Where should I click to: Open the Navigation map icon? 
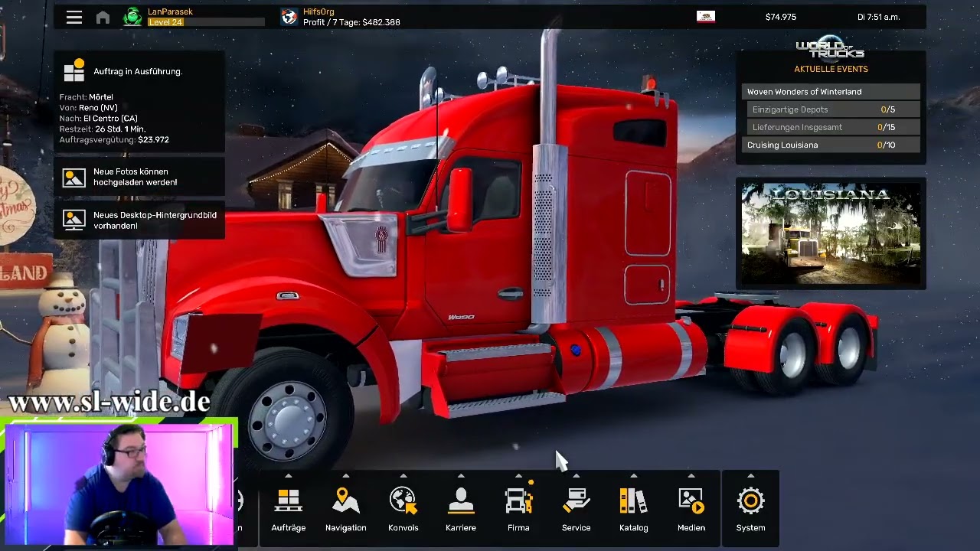point(346,501)
